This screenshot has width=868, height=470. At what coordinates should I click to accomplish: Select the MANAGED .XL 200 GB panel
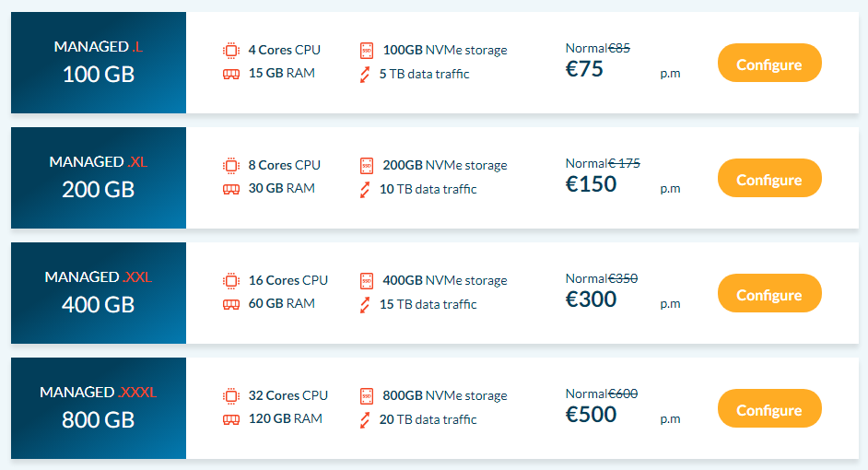click(99, 178)
